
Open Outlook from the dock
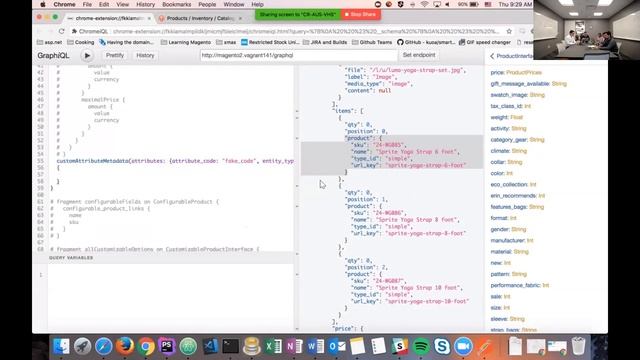(x=336, y=346)
